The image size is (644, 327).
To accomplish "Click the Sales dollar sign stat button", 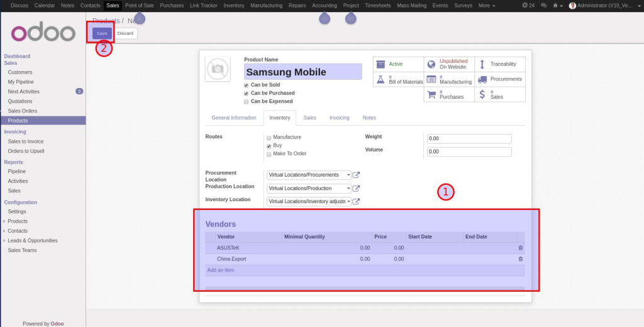I will [482, 95].
